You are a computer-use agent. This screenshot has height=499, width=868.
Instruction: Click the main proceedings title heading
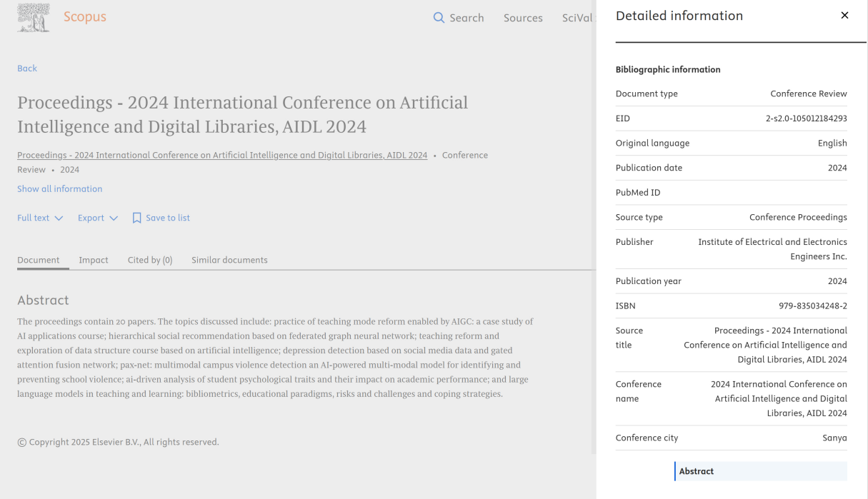243,114
